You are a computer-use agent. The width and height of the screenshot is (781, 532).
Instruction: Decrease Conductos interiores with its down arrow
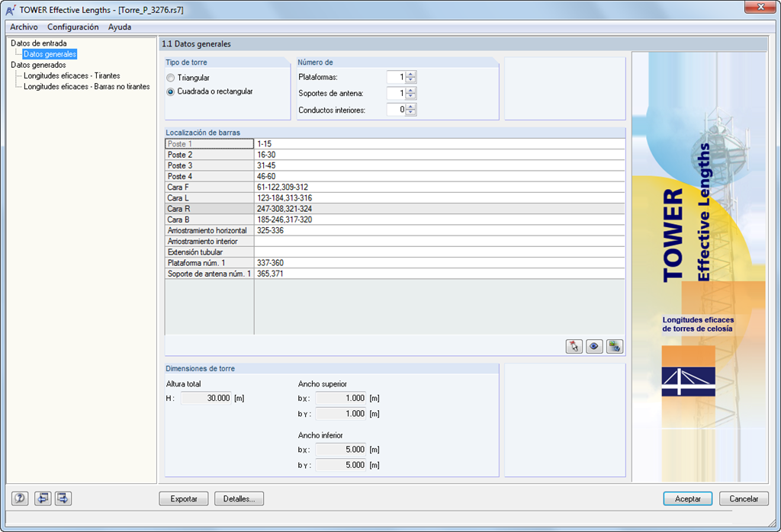click(x=410, y=113)
